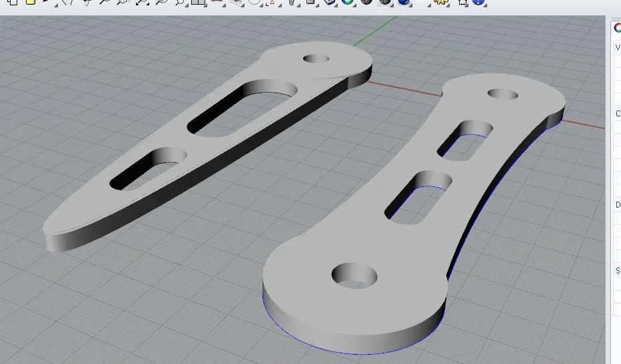Viewport: 621px width, 364px height.
Task: Click the blue Render sphere icon
Action: coord(403,1)
